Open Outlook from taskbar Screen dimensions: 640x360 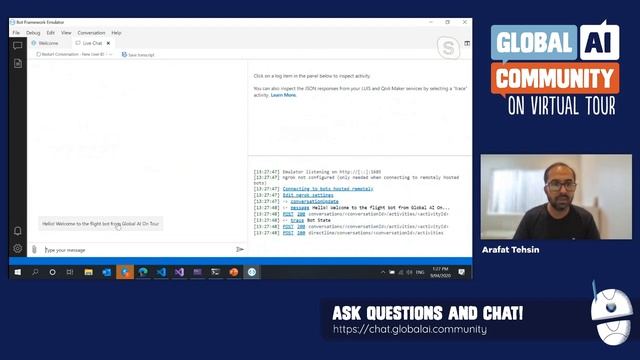107,272
